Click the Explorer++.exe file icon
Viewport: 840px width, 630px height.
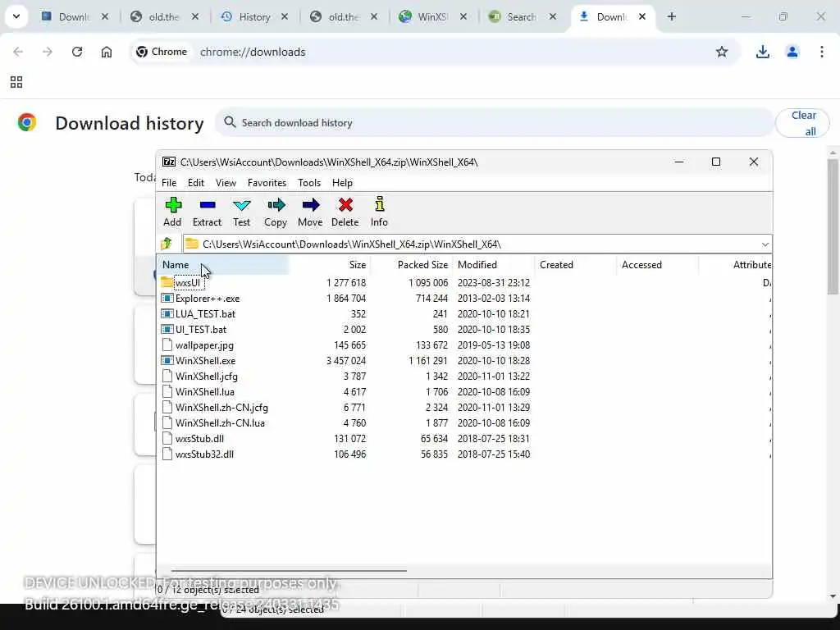pos(167,299)
